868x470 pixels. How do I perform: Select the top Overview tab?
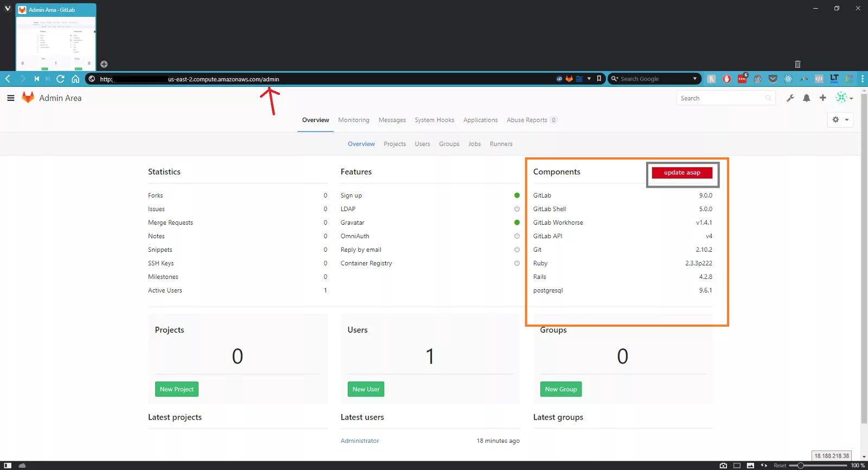[316, 120]
